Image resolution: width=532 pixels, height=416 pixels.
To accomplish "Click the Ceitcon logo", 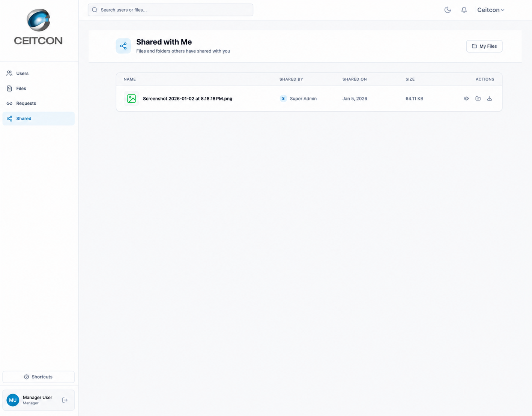I will [x=38, y=27].
